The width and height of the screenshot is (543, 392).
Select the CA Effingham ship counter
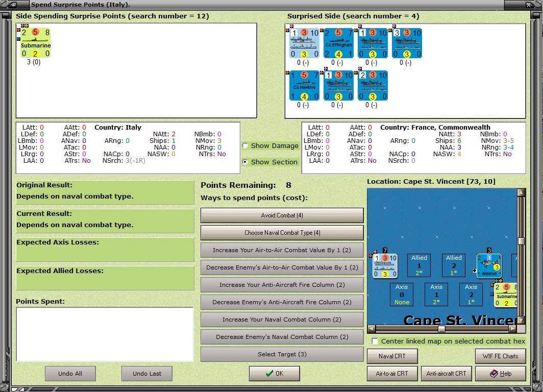(338, 43)
